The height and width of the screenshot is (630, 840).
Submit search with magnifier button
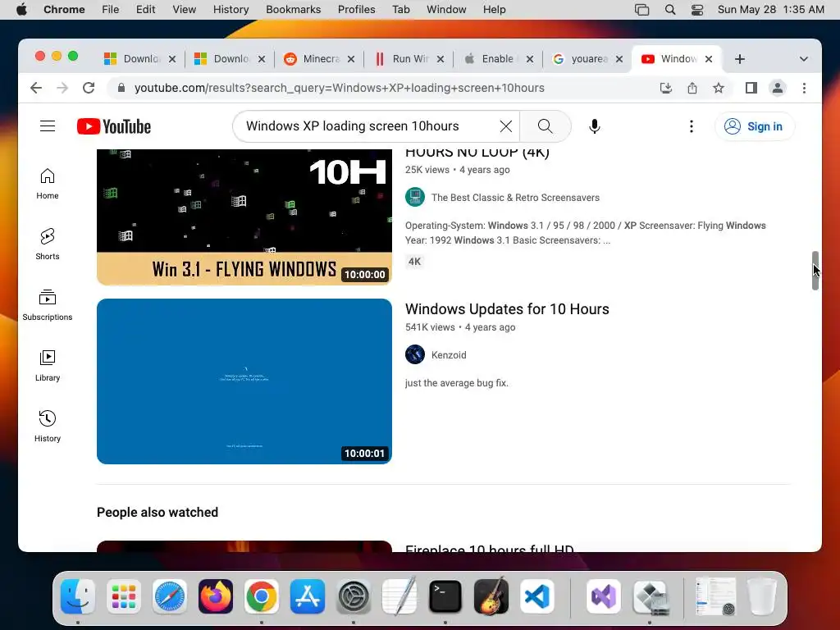point(546,126)
